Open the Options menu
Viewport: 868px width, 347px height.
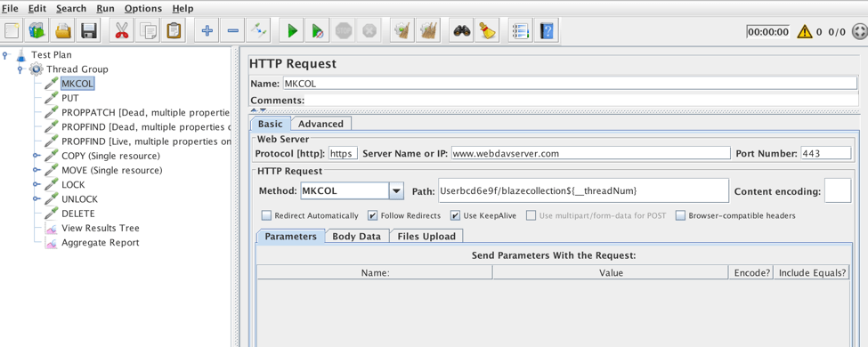point(142,8)
